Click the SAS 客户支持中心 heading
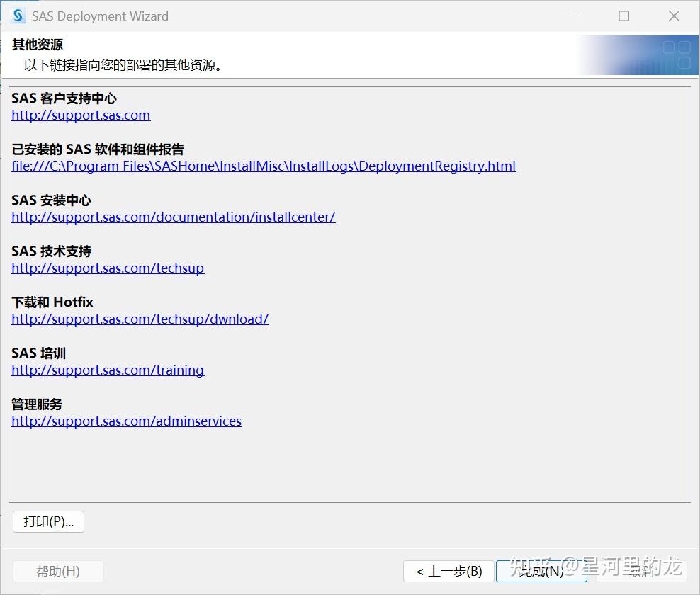This screenshot has height=595, width=700. 63,98
